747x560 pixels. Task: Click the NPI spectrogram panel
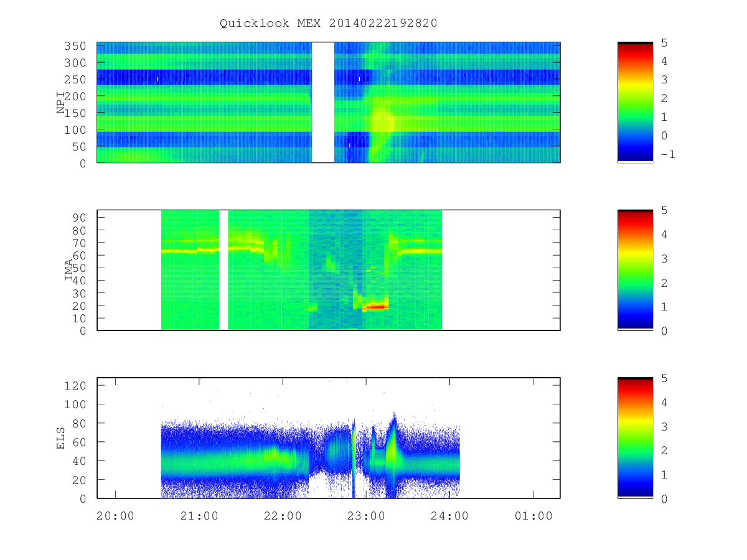click(x=328, y=102)
